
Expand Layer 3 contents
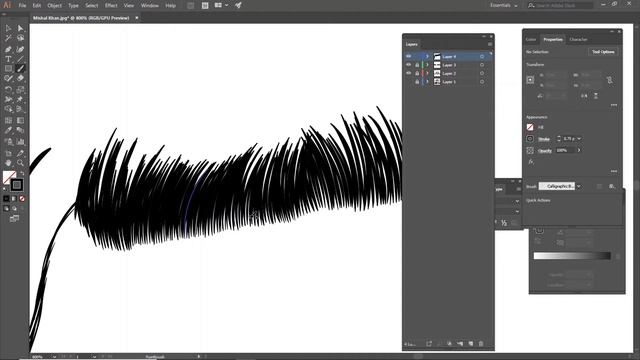click(427, 65)
